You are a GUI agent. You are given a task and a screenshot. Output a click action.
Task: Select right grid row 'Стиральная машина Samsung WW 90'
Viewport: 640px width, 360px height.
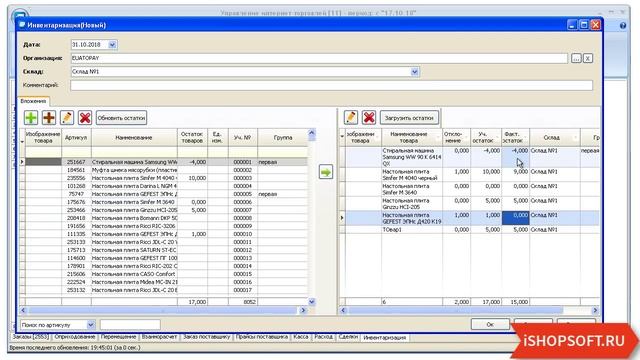coord(469,157)
